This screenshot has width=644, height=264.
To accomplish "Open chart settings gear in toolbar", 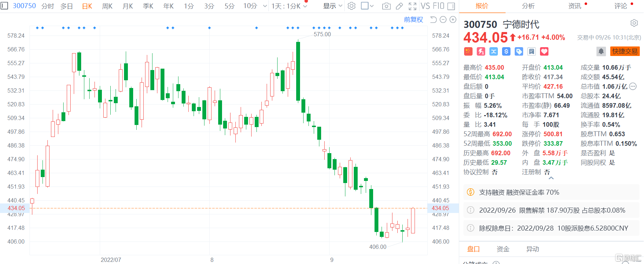I will (x=351, y=6).
